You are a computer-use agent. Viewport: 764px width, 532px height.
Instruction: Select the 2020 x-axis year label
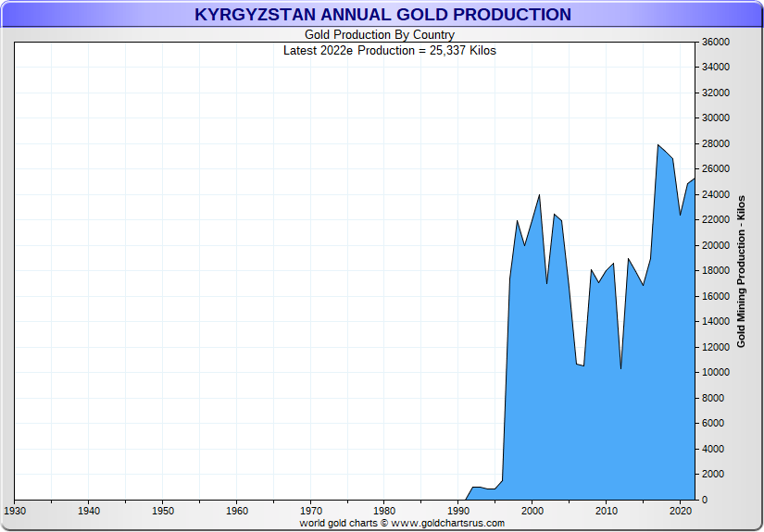(x=681, y=511)
